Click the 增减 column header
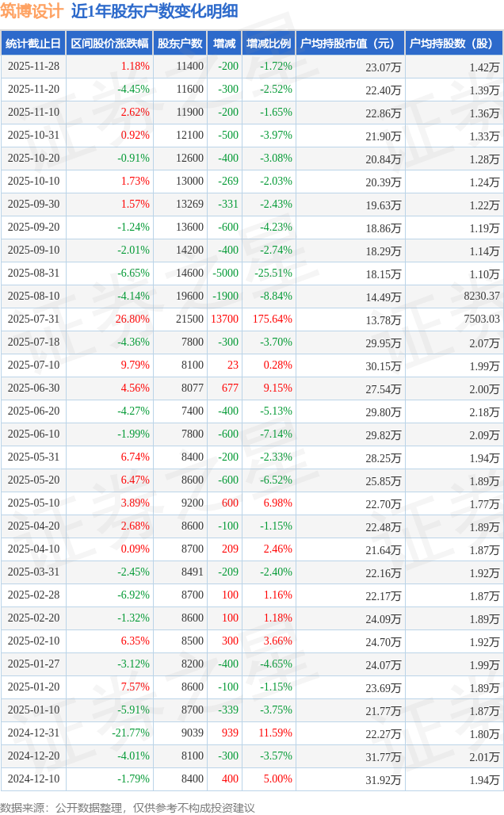The height and width of the screenshot is (815, 504). (x=224, y=44)
